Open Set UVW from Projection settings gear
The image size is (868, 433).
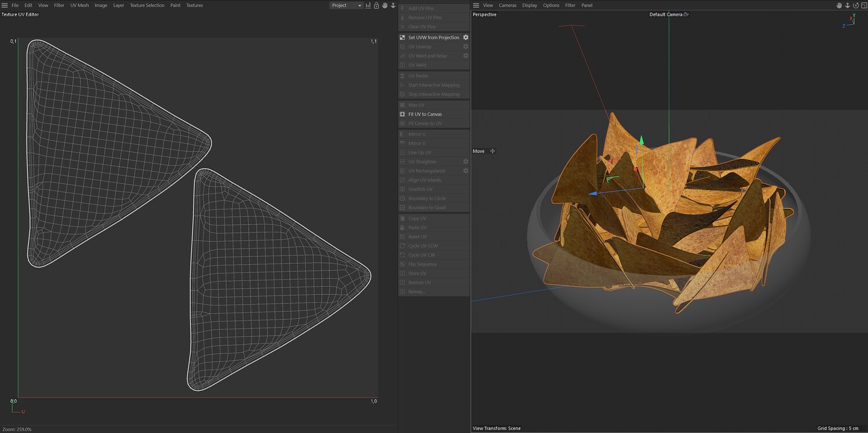465,38
